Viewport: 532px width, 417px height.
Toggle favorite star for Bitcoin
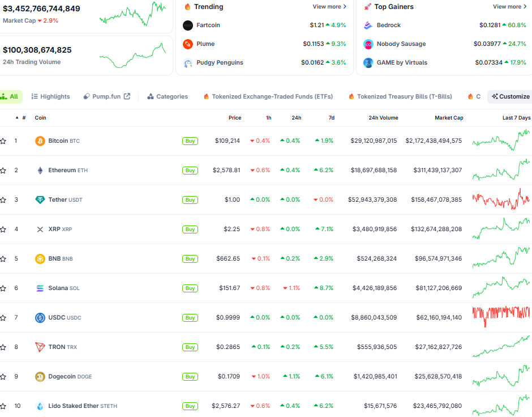3,141
